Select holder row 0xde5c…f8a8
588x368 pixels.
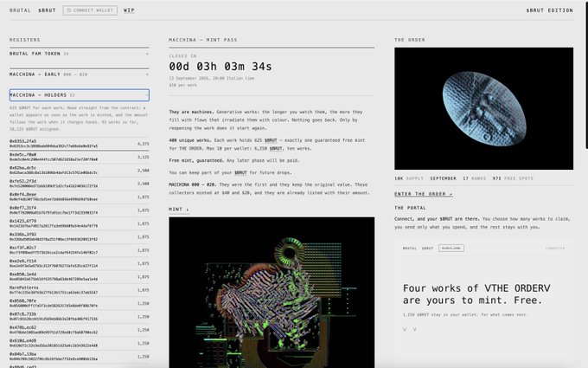[80, 157]
